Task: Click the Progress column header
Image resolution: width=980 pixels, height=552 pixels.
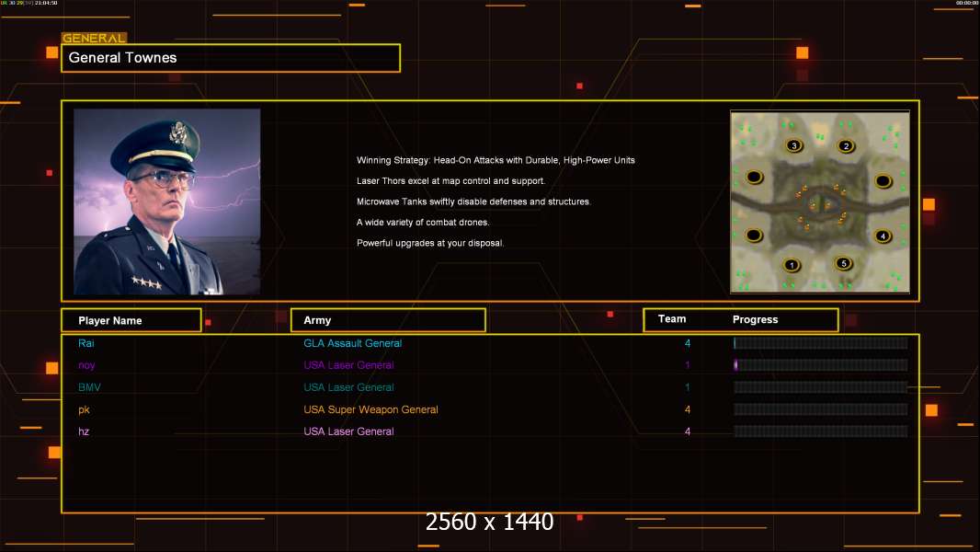Action: click(x=755, y=319)
